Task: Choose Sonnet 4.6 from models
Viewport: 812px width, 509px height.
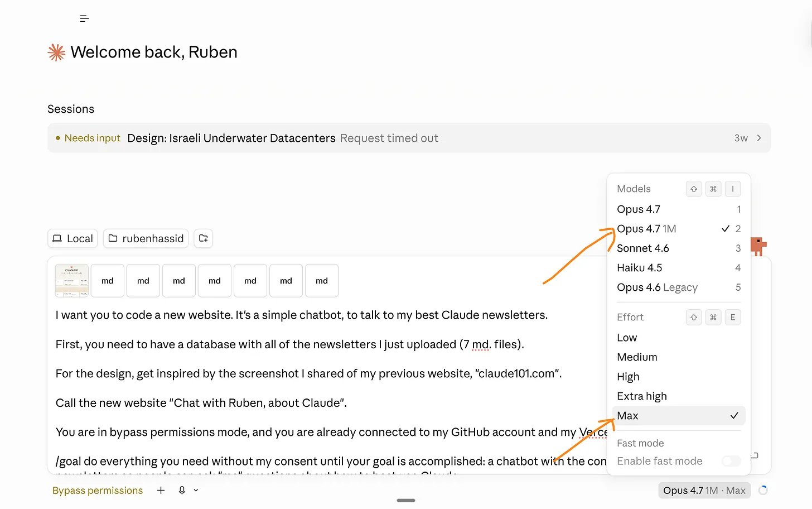Action: [x=678, y=248]
